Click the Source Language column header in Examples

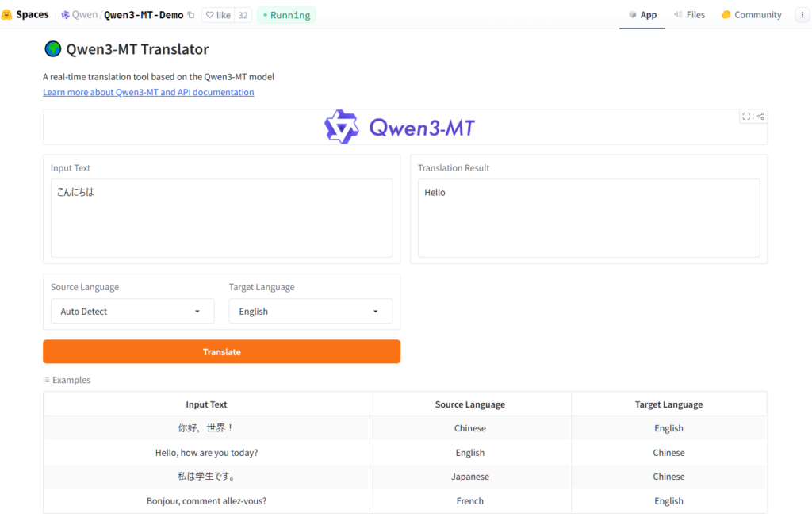[470, 404]
